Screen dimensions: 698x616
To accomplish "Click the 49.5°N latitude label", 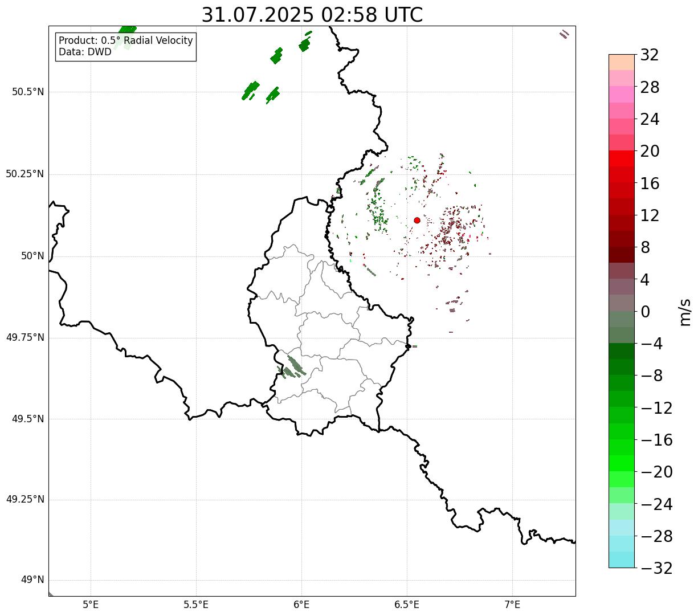I will [28, 419].
